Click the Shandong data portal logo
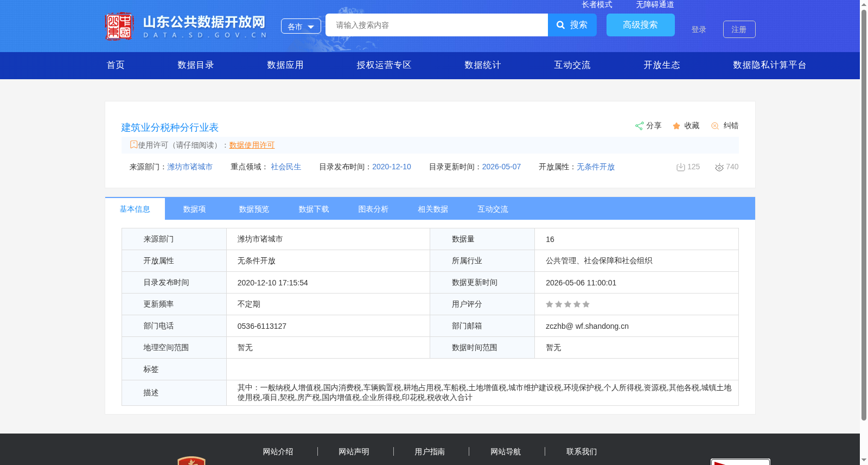The height and width of the screenshot is (465, 868). (x=186, y=26)
